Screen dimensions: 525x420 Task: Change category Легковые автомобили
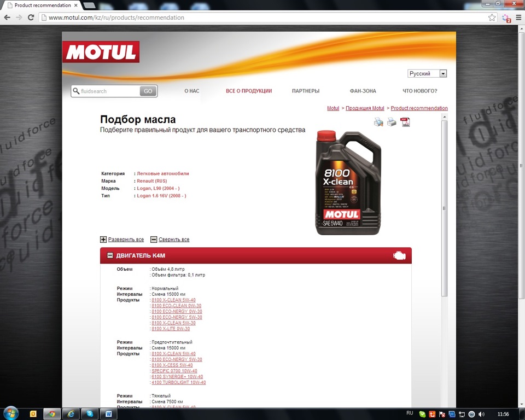pos(163,173)
